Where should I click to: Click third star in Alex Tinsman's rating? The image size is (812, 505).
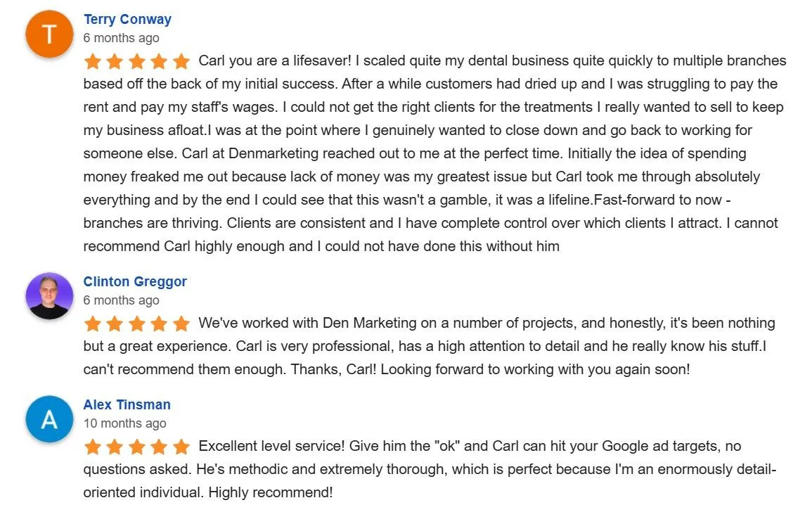[137, 447]
